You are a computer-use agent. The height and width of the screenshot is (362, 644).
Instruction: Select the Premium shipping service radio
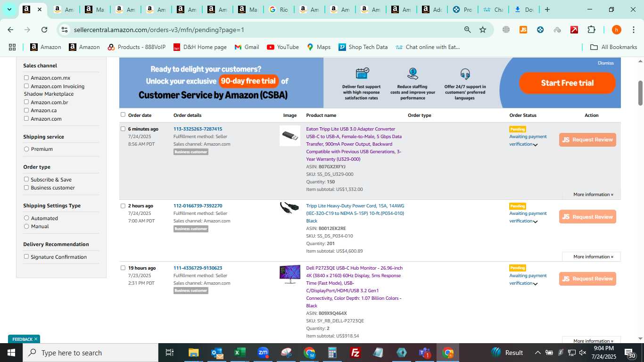pos(26,149)
